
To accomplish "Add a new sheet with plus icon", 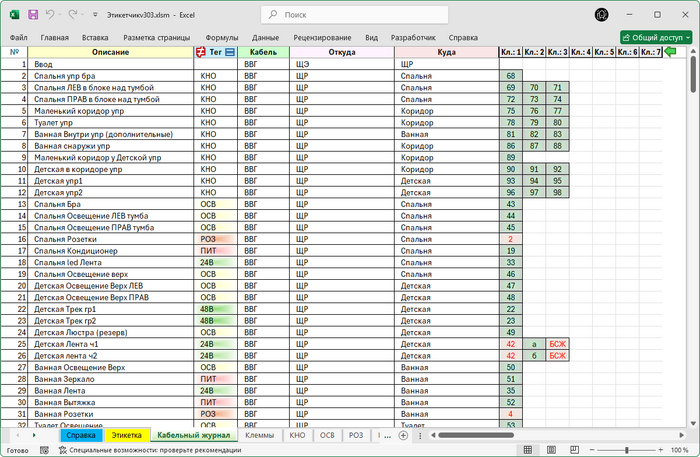I will tap(403, 436).
